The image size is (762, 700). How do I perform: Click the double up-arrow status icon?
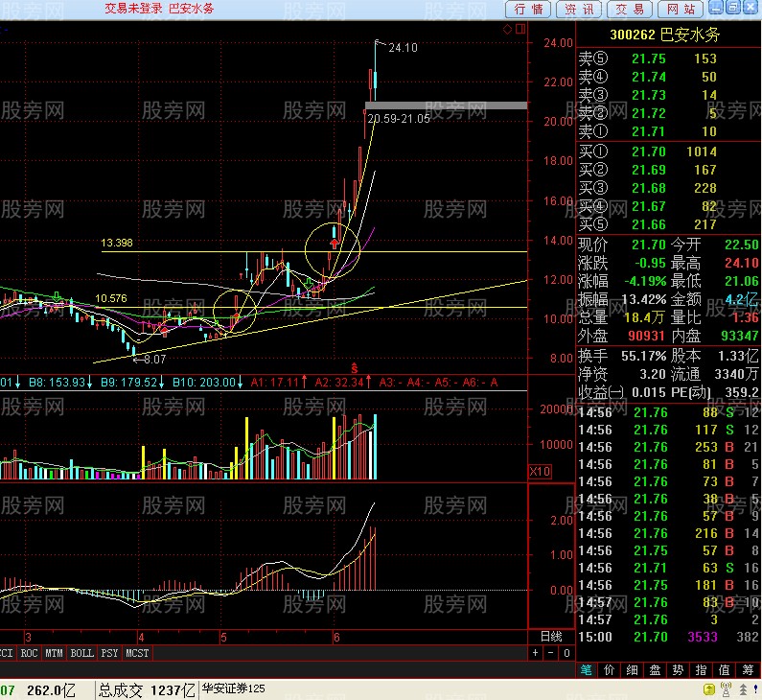pyautogui.click(x=743, y=689)
